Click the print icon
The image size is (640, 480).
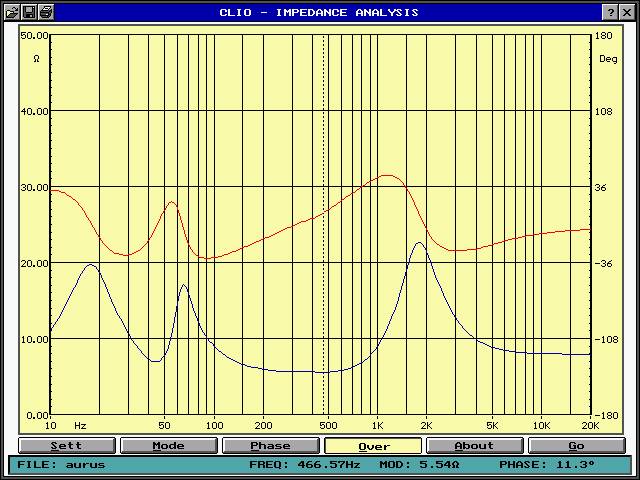46,12
